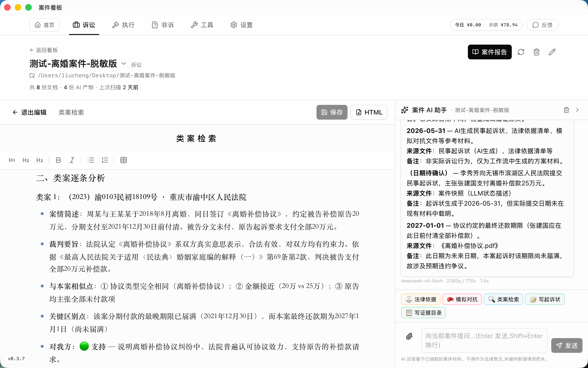Screen dimensions: 588x368
Task: Attach a file with the paperclip icon
Action: point(409,336)
